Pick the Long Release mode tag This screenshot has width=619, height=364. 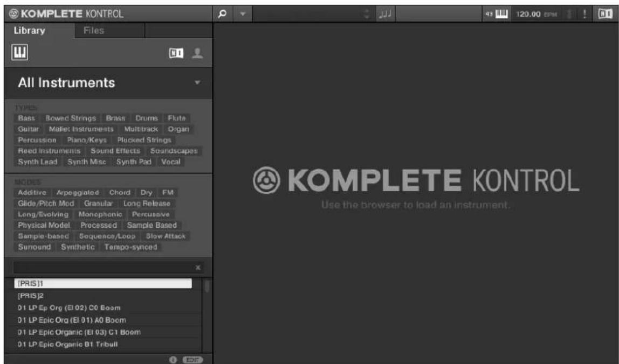point(147,204)
